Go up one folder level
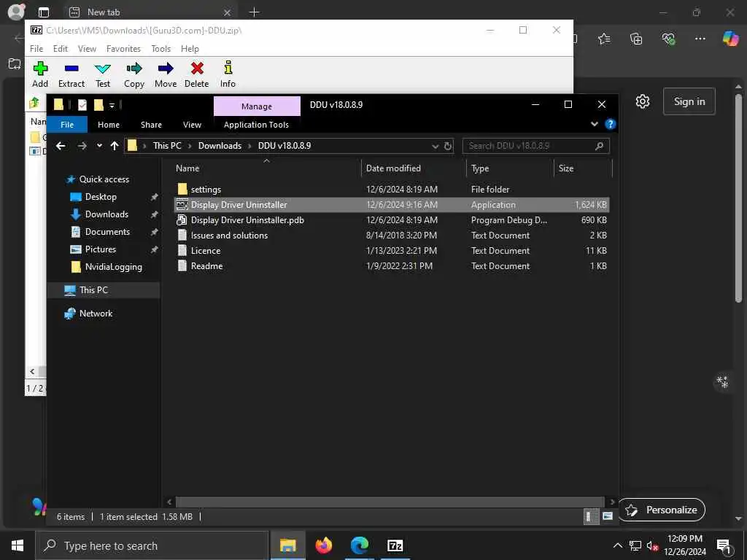 [115, 146]
